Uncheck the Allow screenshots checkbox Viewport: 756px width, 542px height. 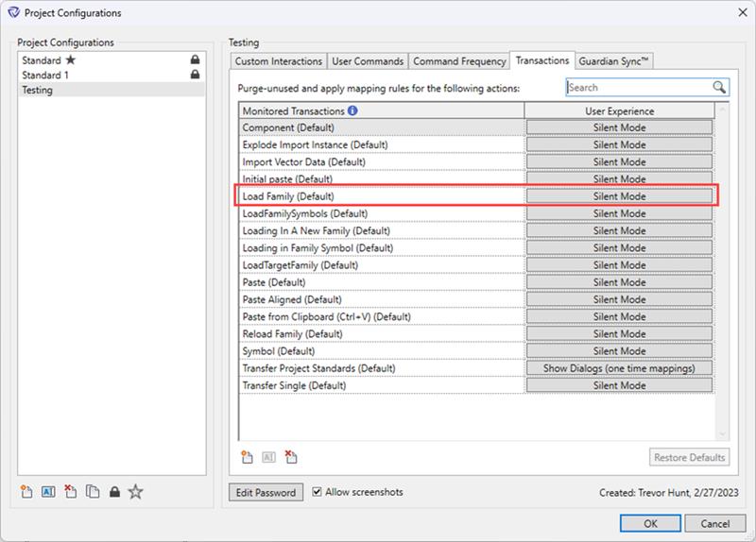click(318, 492)
